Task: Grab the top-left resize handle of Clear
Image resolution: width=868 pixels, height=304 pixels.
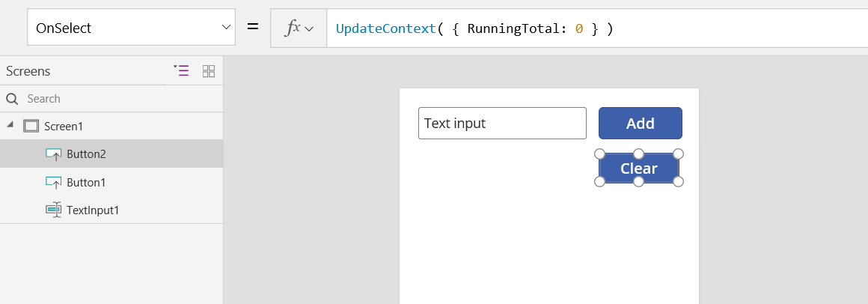Action: 599,154
